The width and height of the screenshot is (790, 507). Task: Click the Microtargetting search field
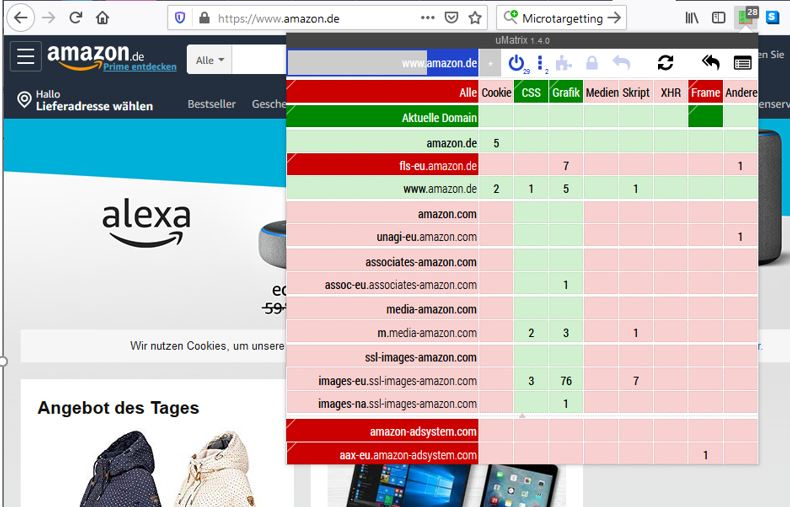pos(562,19)
